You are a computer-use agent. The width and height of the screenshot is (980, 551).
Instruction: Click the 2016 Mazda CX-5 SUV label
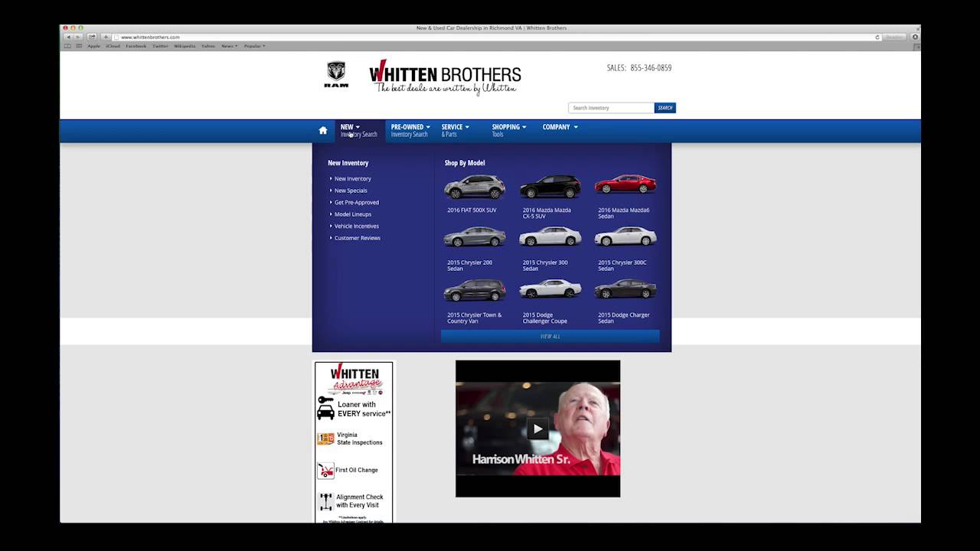(547, 213)
